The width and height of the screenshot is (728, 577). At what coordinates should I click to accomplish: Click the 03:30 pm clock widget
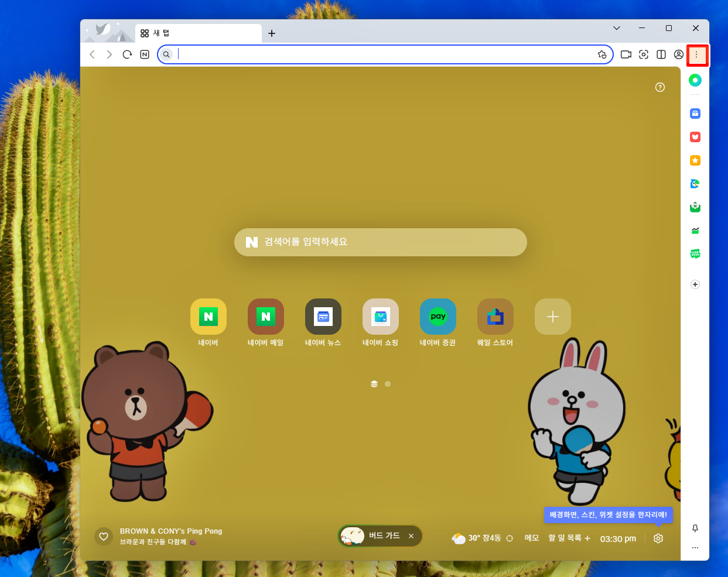618,538
